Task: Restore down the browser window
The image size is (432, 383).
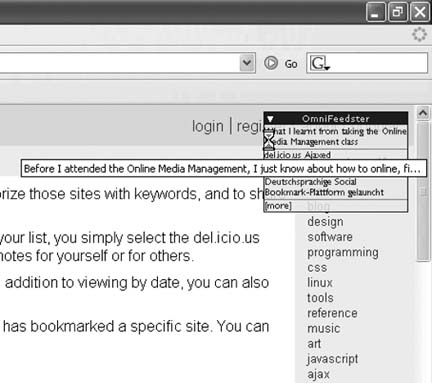Action: click(x=397, y=12)
